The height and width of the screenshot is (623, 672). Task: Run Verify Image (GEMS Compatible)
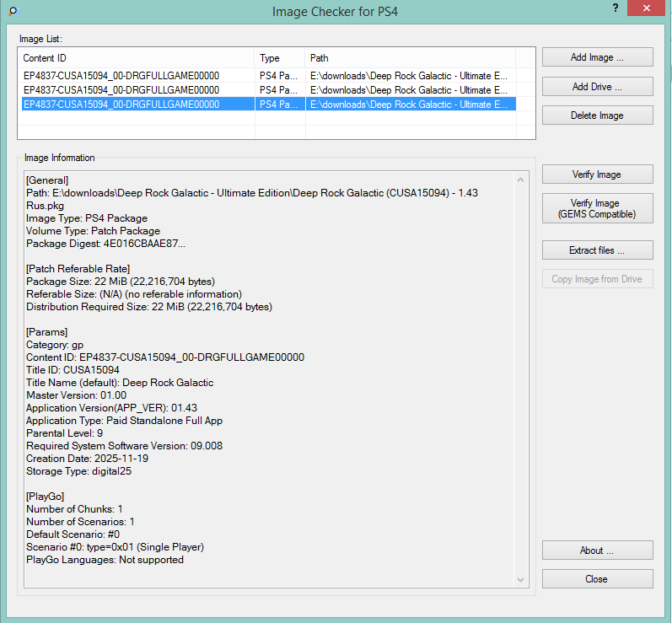coord(597,209)
